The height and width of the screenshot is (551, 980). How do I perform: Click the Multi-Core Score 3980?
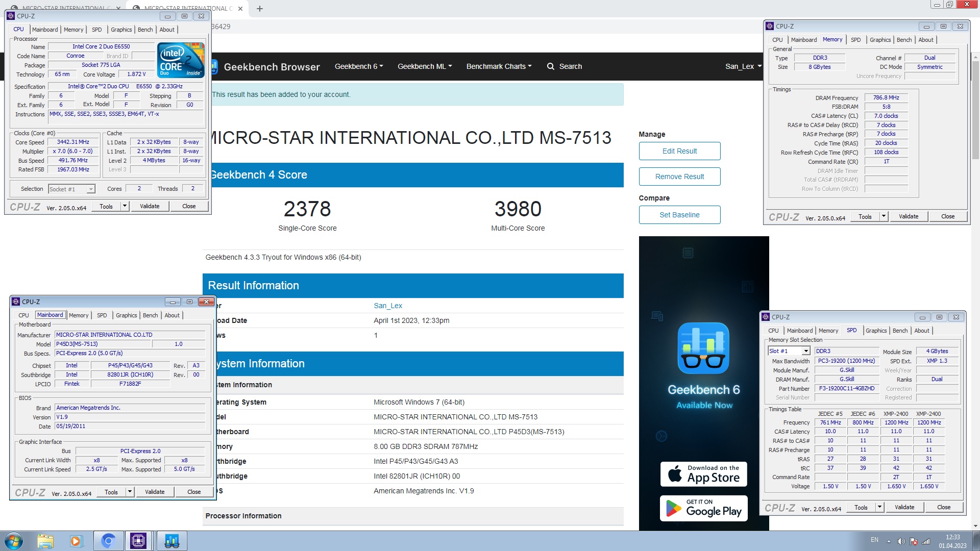point(518,209)
